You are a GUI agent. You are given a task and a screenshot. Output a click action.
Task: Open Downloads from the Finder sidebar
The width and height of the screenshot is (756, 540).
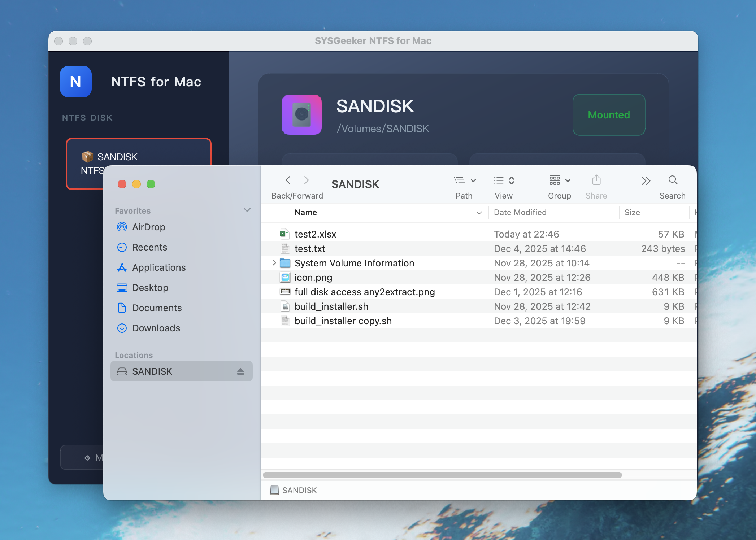click(x=156, y=328)
